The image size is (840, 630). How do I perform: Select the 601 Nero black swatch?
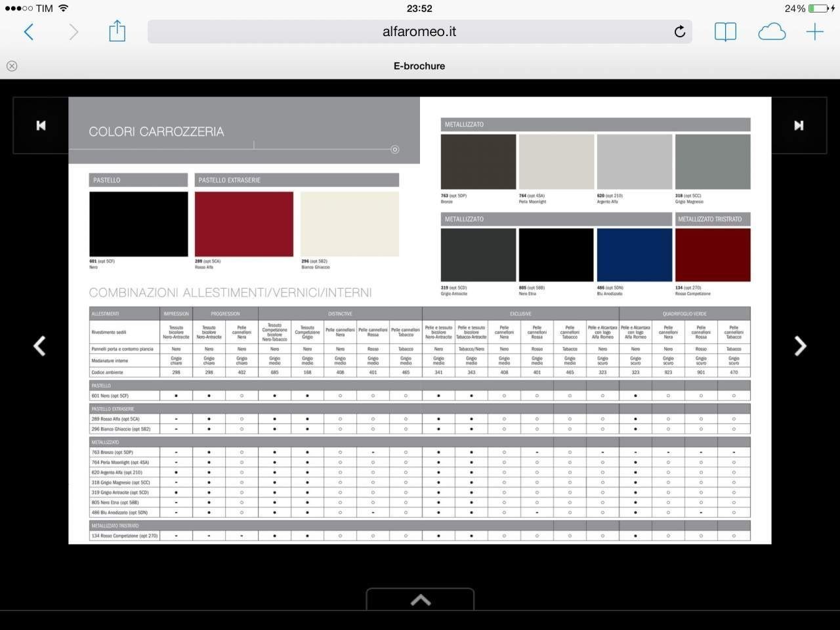tap(138, 224)
